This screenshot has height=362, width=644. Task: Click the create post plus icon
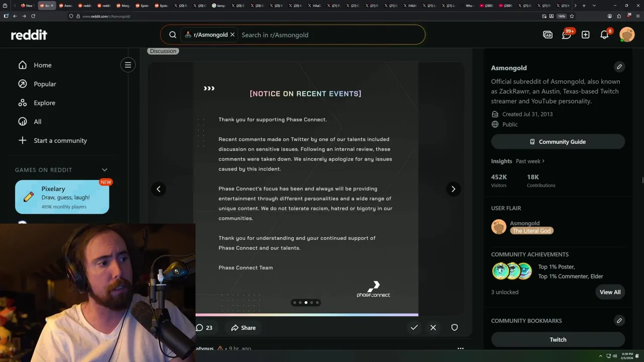tap(586, 35)
